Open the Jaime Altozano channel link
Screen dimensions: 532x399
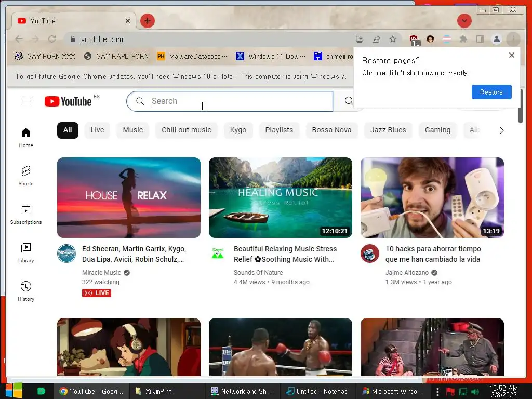407,272
